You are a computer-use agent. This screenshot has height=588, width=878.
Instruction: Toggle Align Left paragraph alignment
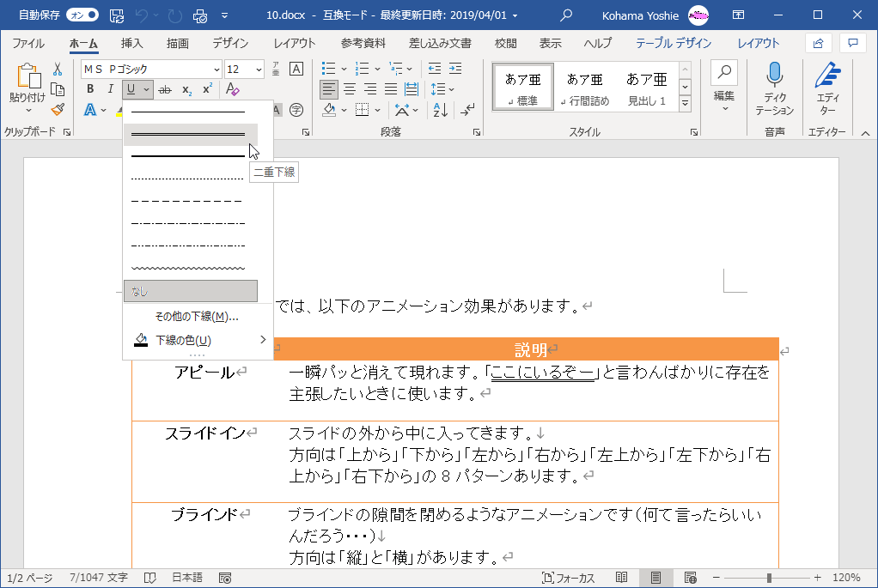tap(329, 89)
